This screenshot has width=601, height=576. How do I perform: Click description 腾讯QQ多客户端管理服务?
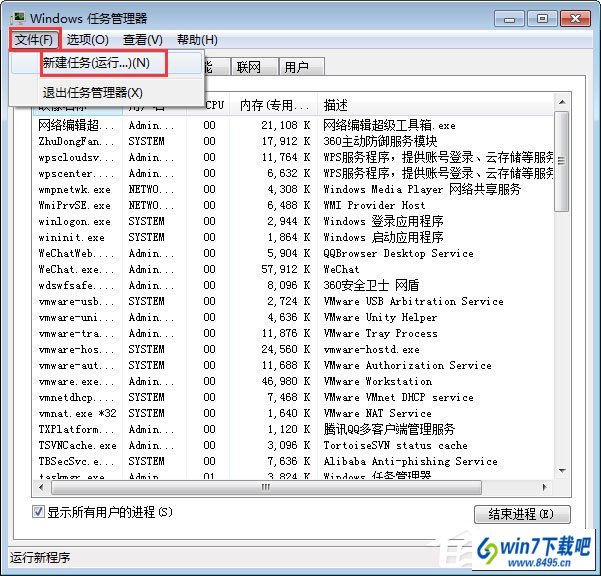(x=389, y=429)
